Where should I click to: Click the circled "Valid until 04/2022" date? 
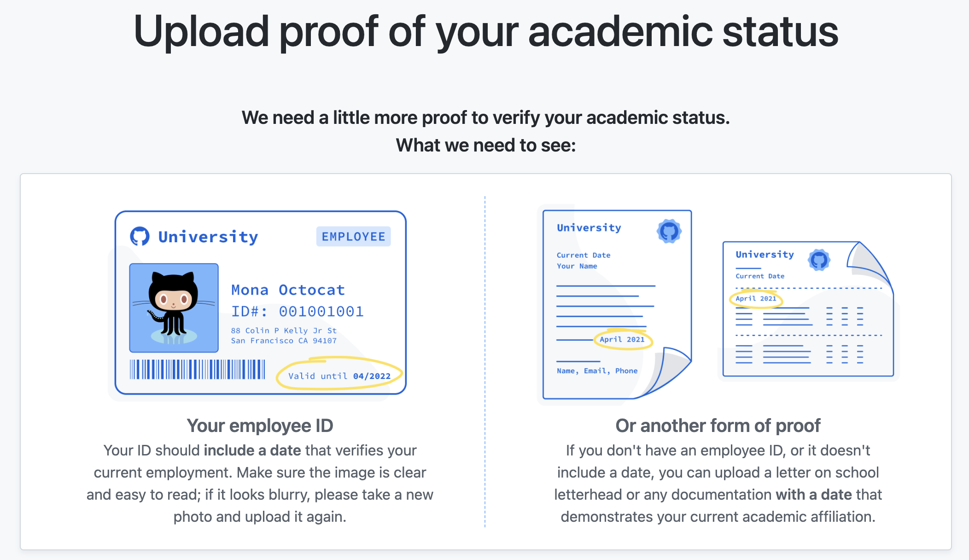point(339,376)
